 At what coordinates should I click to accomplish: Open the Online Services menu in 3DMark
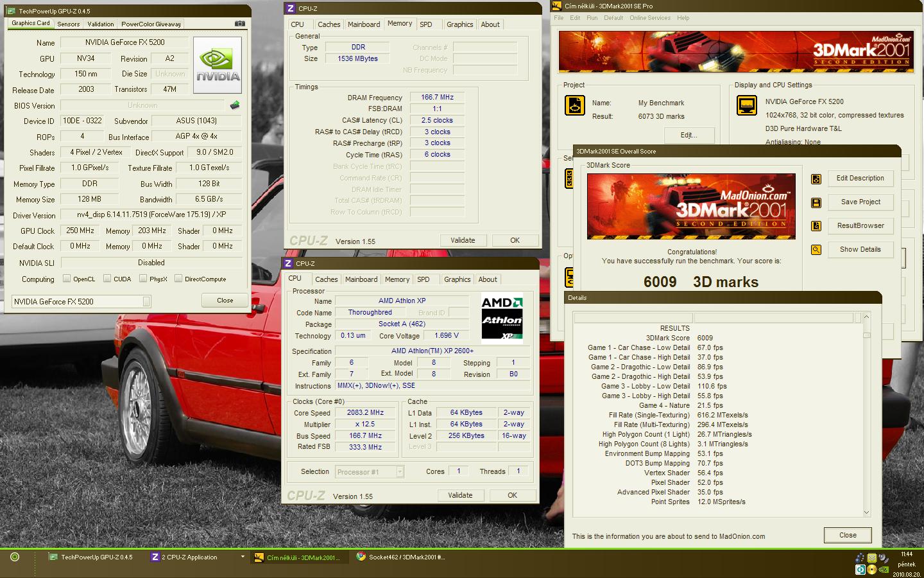tap(649, 18)
